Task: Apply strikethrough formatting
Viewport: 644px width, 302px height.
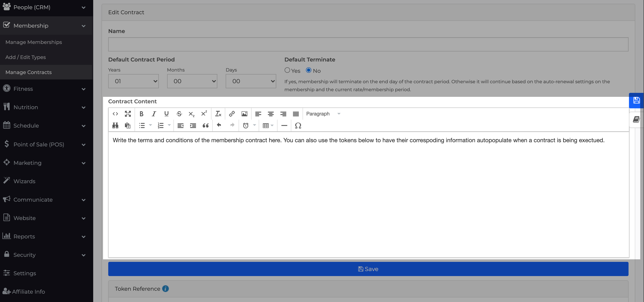Action: pyautogui.click(x=179, y=114)
